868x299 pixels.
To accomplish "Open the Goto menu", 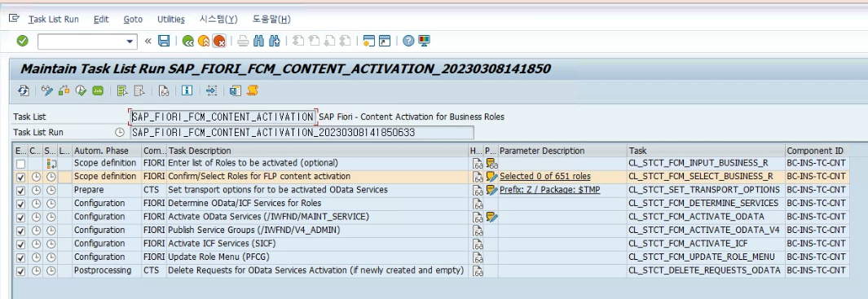I will (133, 19).
